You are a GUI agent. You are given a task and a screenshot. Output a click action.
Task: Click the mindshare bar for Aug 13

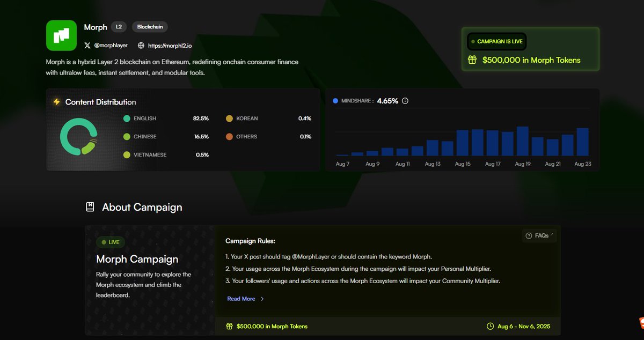pos(433,148)
